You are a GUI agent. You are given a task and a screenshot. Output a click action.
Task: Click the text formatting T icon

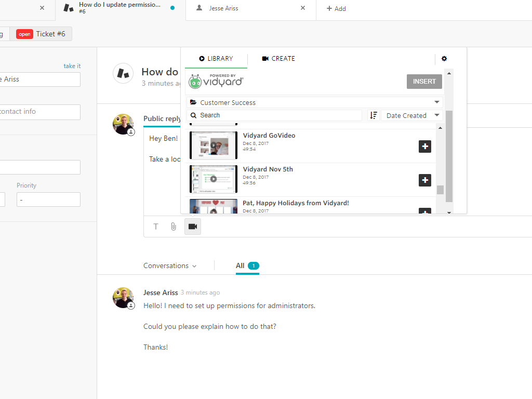(x=155, y=227)
